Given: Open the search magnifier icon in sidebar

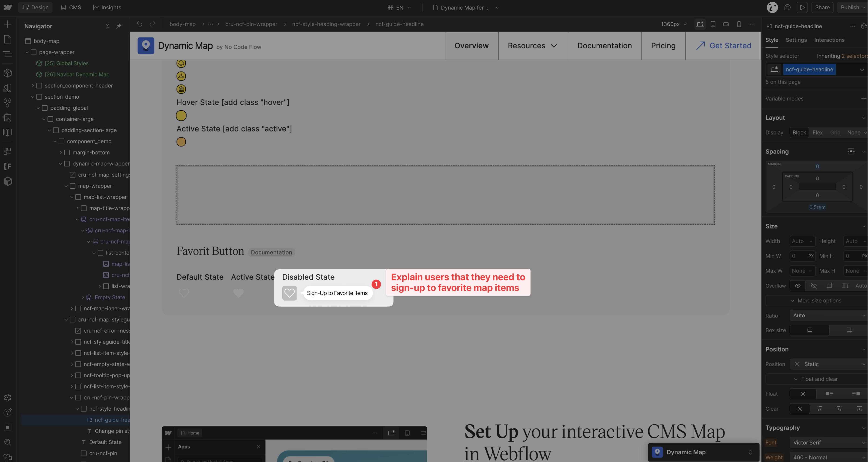Looking at the screenshot, I should pos(7,442).
